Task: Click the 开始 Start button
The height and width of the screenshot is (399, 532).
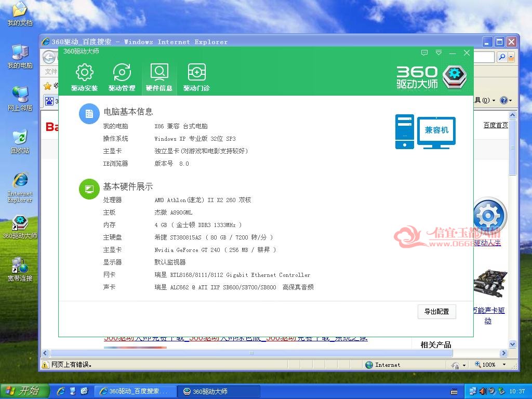Action: (x=24, y=391)
